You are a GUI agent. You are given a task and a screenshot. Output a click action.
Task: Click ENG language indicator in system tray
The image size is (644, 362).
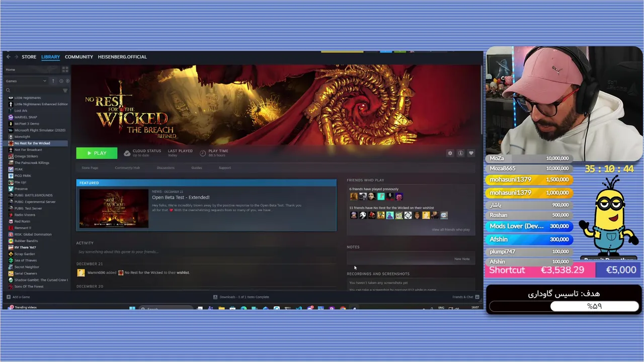pyautogui.click(x=441, y=307)
